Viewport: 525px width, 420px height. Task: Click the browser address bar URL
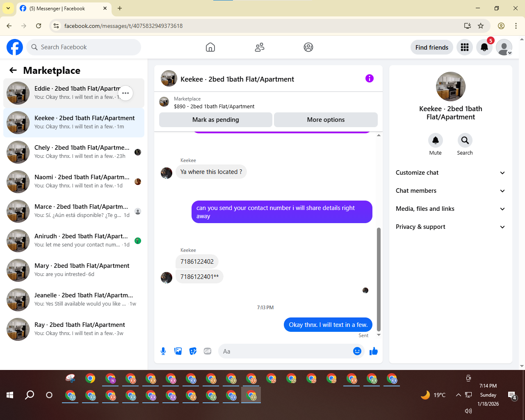tap(123, 26)
